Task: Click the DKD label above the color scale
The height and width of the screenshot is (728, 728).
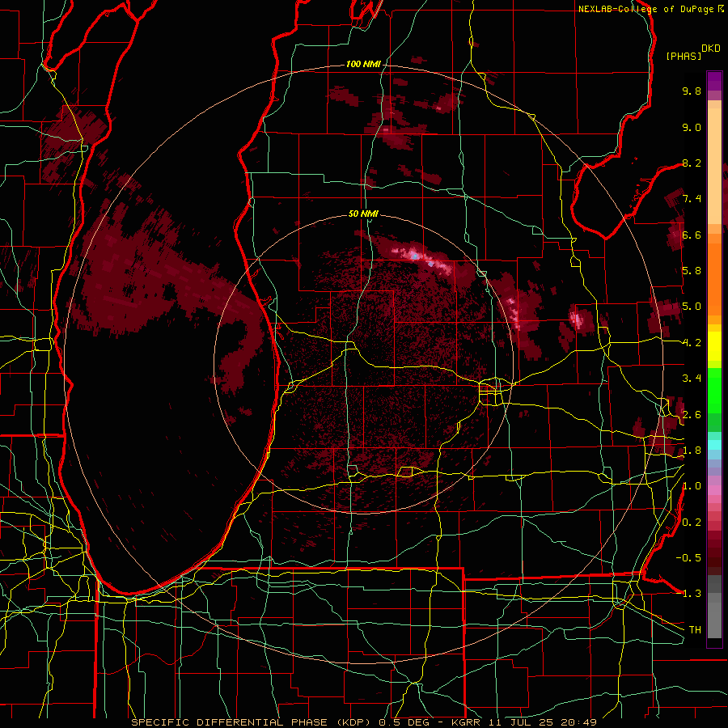Action: 711,49
